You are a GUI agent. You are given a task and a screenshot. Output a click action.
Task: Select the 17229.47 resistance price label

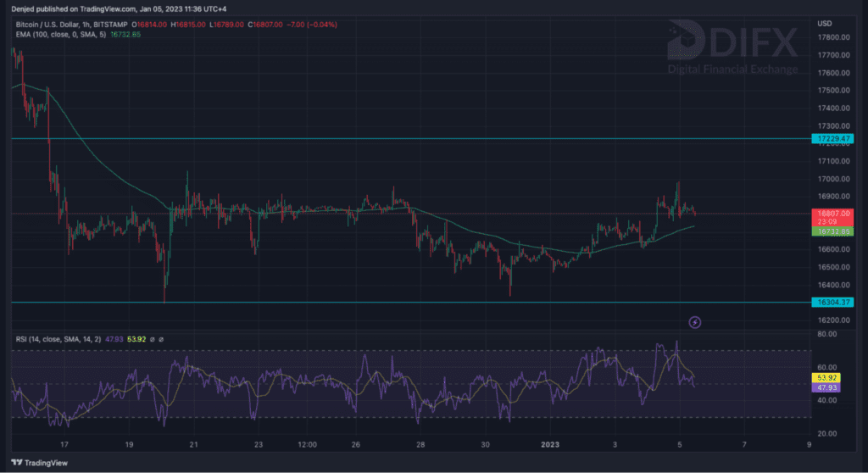(x=832, y=138)
